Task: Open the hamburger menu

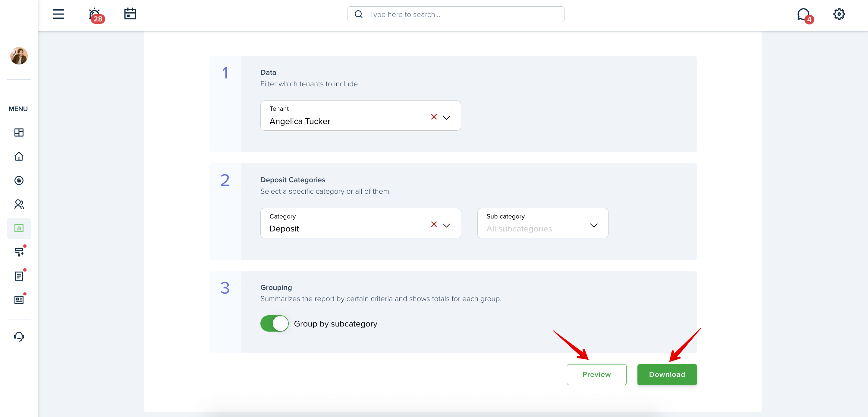Action: point(59,14)
